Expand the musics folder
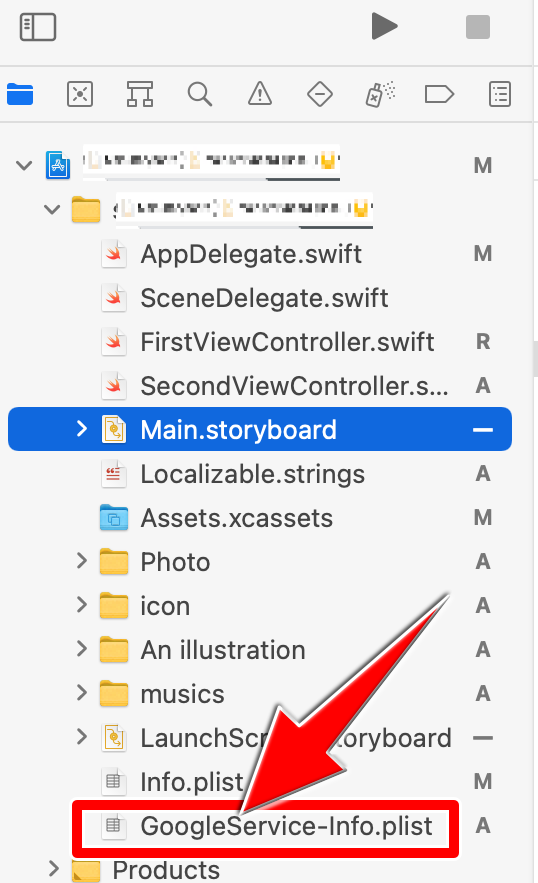 pos(82,693)
